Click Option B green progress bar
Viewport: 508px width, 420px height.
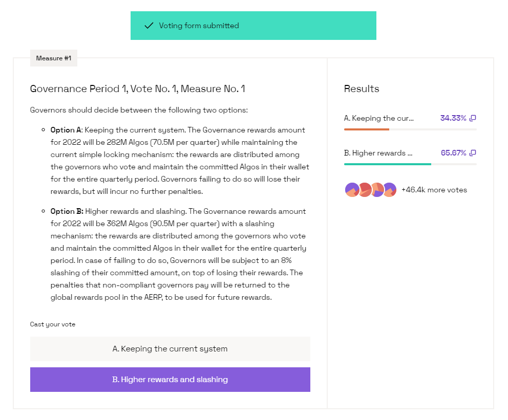388,164
